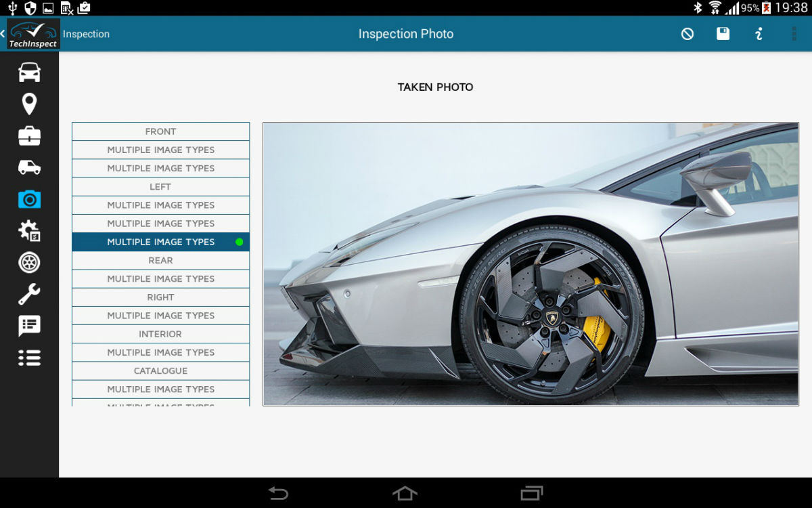This screenshot has width=812, height=508.
Task: Select MULTIPLE IMAGE TYPES under REAR
Action: pyautogui.click(x=160, y=278)
